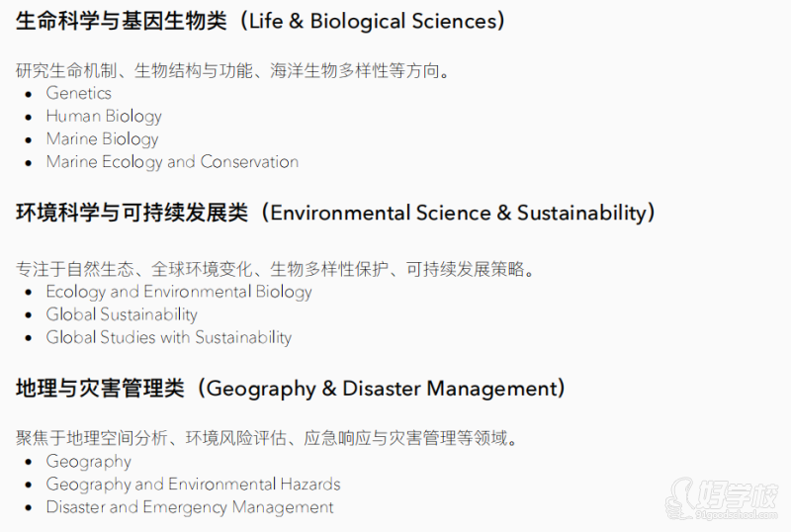Click the description starting with 聚焦于地理空间分析
This screenshot has width=791, height=532.
[x=267, y=438]
